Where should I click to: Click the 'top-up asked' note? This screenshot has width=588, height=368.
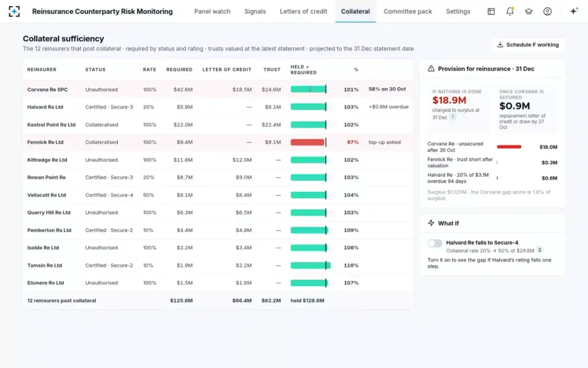tap(385, 142)
